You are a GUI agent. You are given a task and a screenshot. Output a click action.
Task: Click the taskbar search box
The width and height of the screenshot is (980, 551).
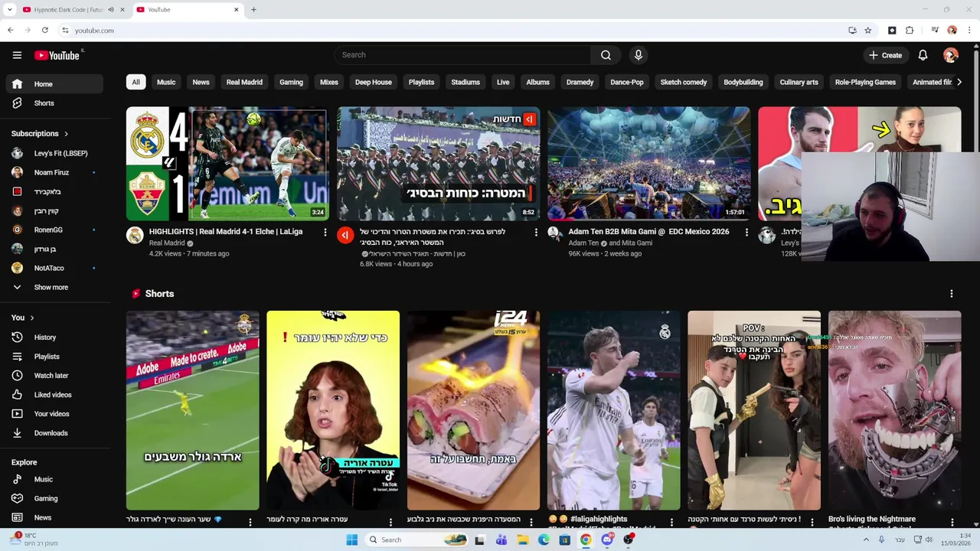point(417,540)
